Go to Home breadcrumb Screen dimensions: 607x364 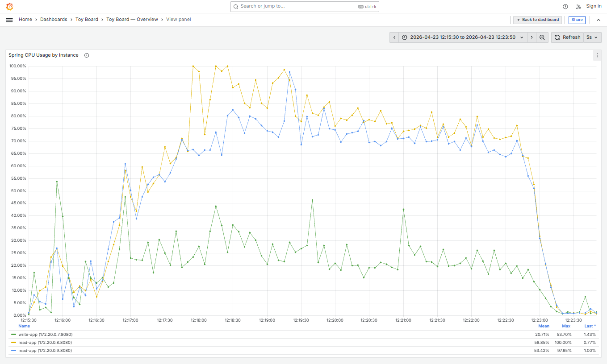pos(25,20)
